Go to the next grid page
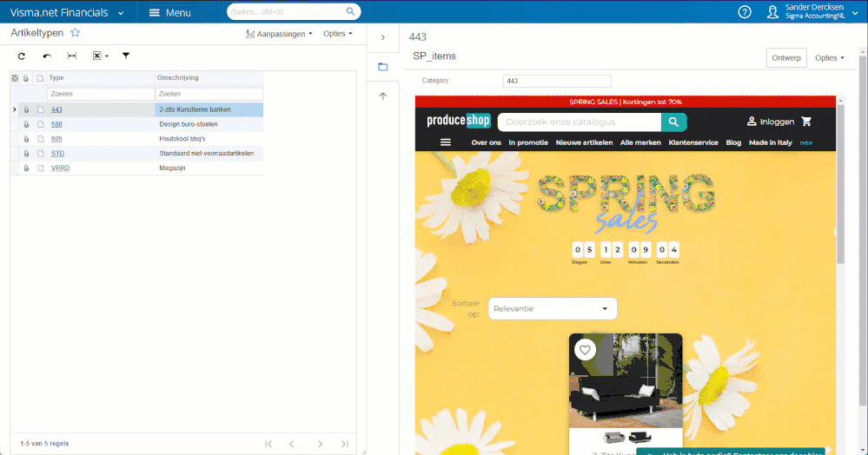 coord(320,444)
